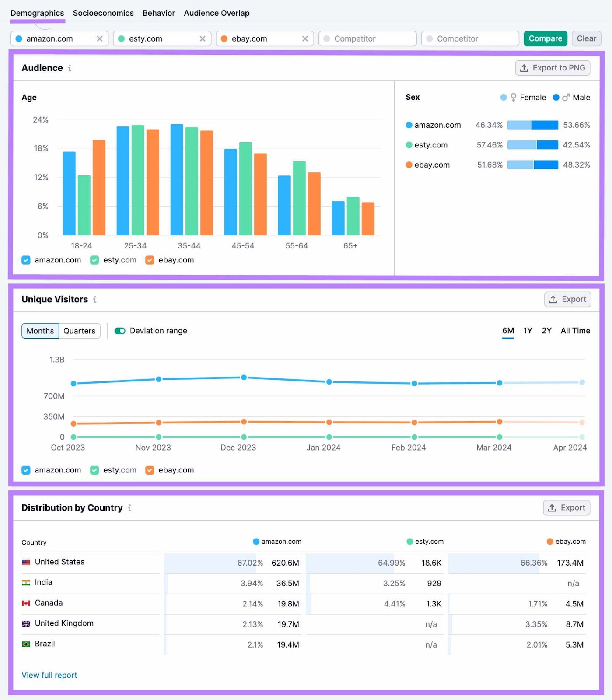Switch to the Socioeconomics tab
The height and width of the screenshot is (700, 612).
103,13
